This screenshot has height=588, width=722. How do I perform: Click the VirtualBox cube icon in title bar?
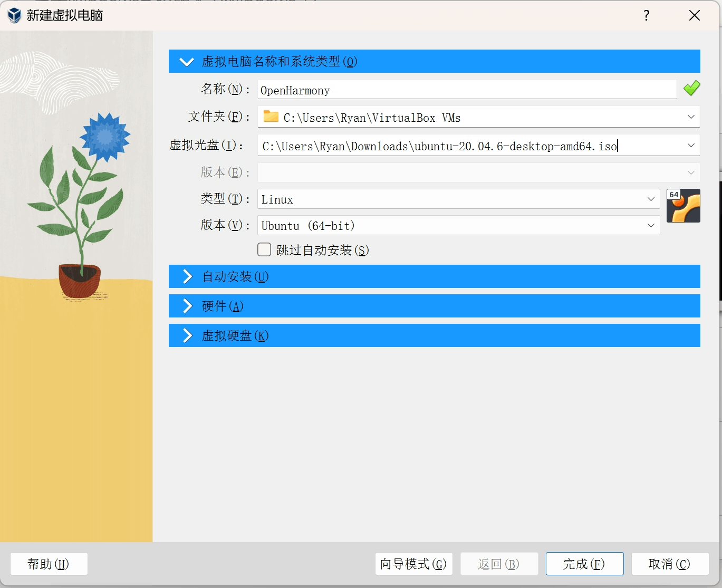click(15, 15)
